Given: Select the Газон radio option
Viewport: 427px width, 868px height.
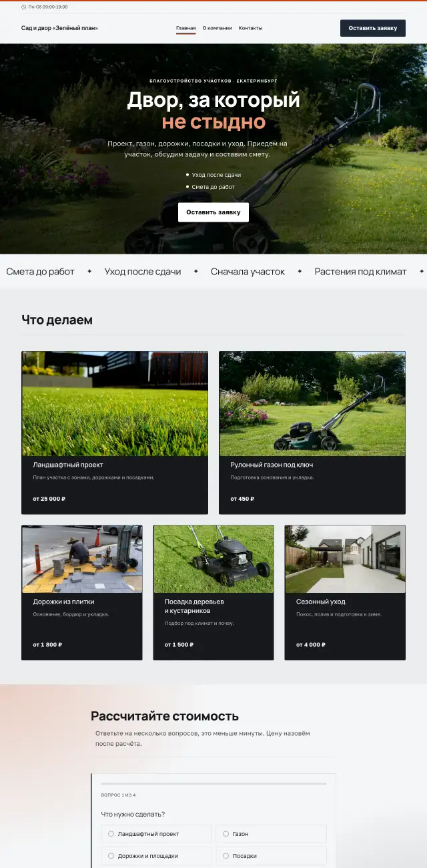Looking at the screenshot, I should point(272,834).
